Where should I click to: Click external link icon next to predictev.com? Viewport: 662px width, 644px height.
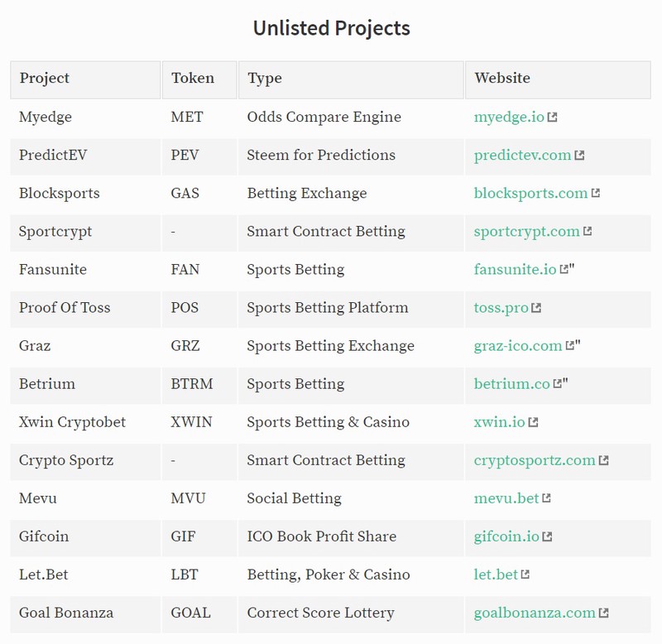579,156
